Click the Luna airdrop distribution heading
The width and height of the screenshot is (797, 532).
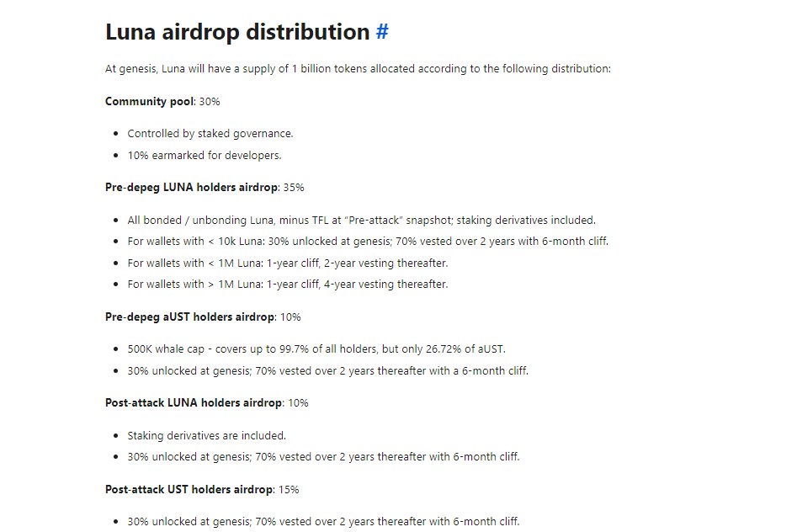coord(237,31)
